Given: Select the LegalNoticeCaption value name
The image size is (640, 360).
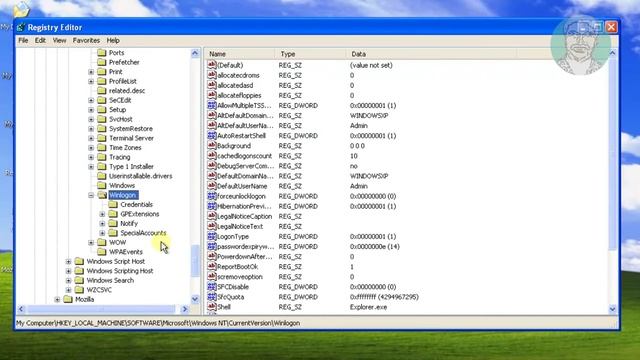Looking at the screenshot, I should coord(244,216).
